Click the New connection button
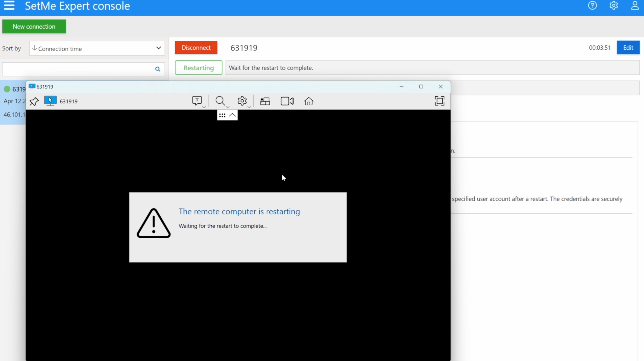Screen dimensions: 644x361 (x=34, y=26)
